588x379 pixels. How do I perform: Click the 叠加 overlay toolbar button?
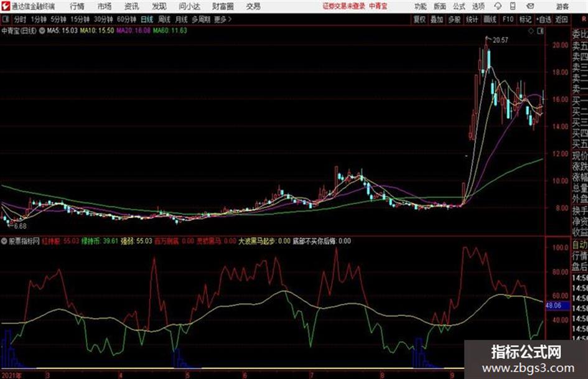tap(437, 19)
